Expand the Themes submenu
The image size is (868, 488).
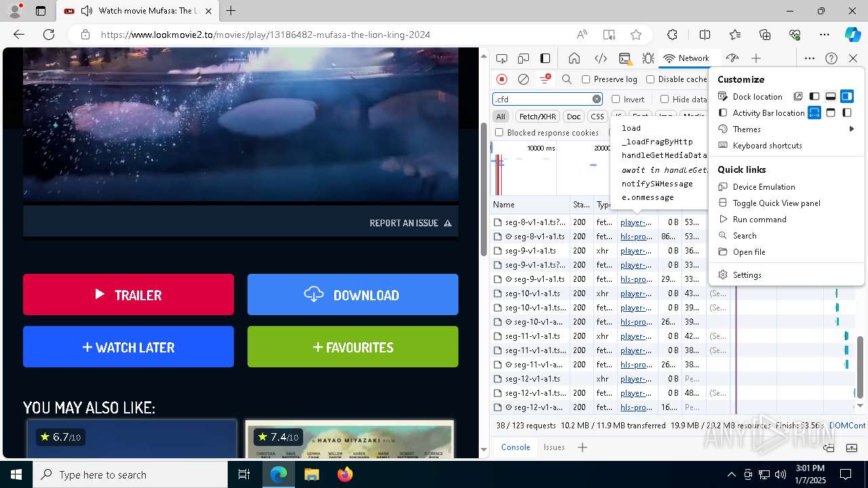tap(787, 129)
